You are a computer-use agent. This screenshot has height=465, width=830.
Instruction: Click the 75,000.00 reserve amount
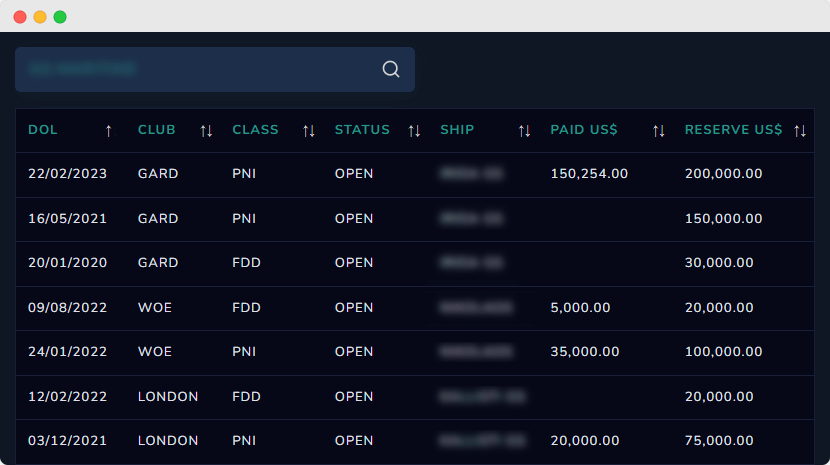[719, 441]
